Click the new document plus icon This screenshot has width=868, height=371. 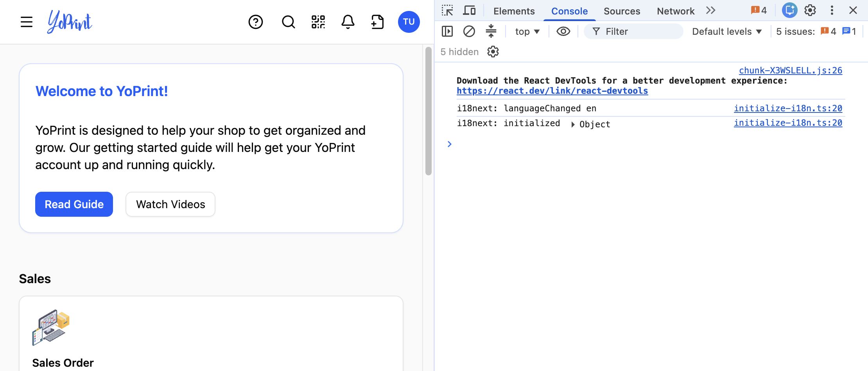coord(378,22)
